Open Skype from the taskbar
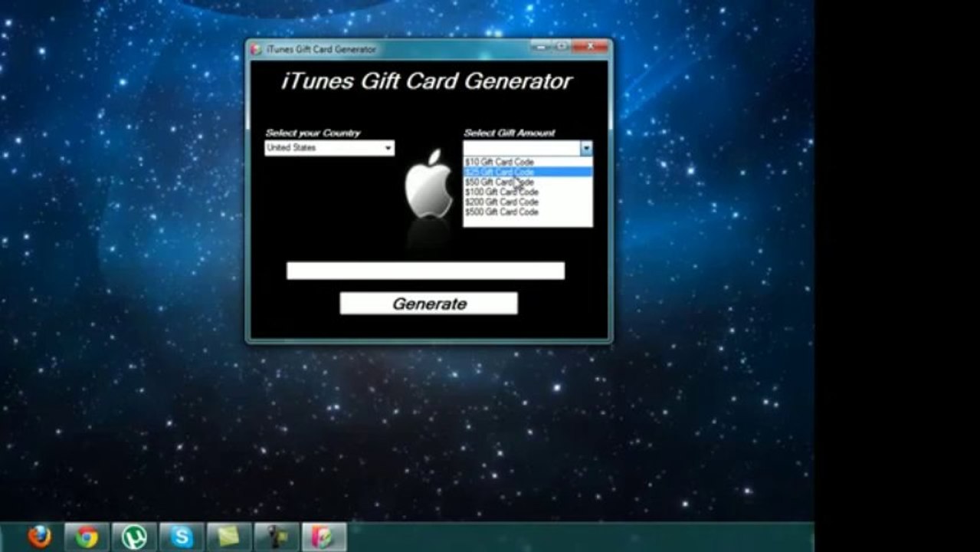Viewport: 980px width, 552px height. coord(182,537)
